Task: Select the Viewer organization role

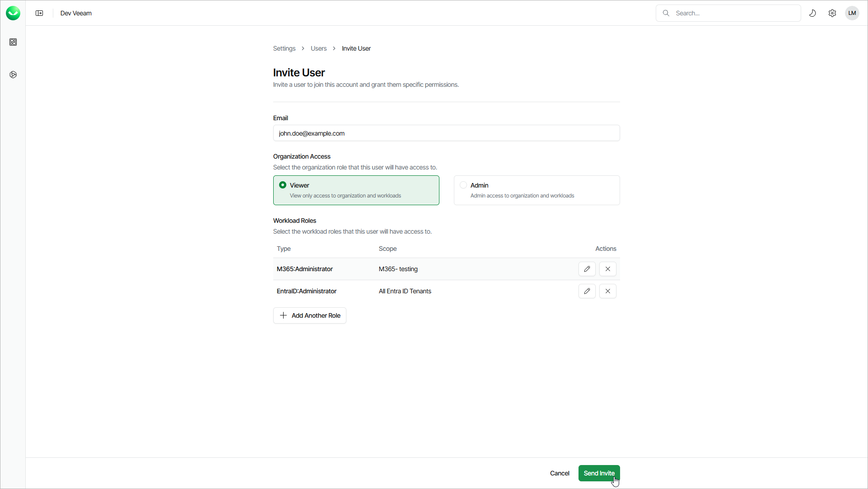Action: (x=356, y=190)
